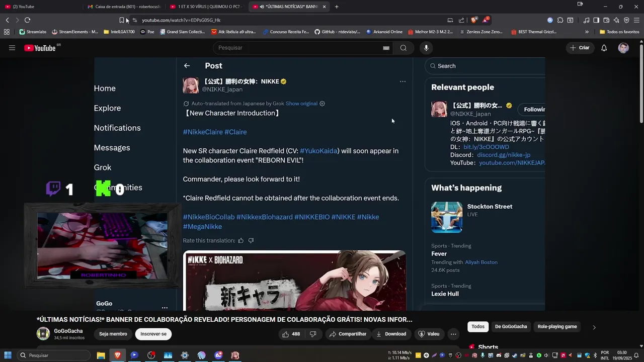
Task: Open Brave browser in taskbar
Action: click(x=117, y=355)
